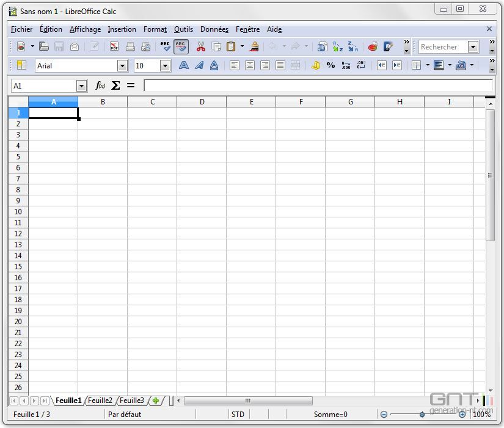Viewport: 504px width, 428px height.
Task: Toggle AutoSpellcheck button
Action: 181,46
